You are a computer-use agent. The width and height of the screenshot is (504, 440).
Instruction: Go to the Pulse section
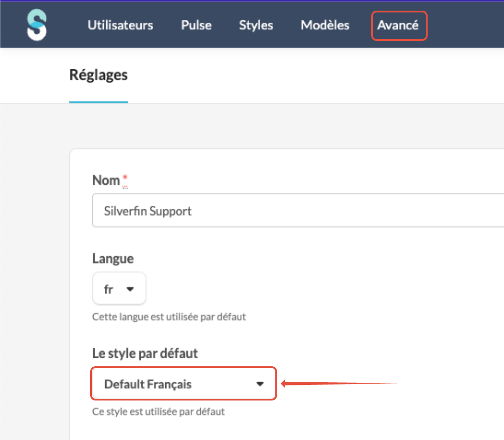[x=196, y=25]
